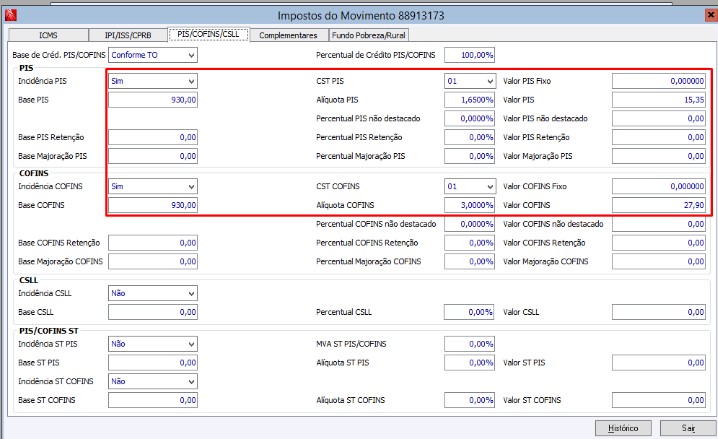Click Valor COFINS não destacado field
The height and width of the screenshot is (439, 718).
pyautogui.click(x=659, y=224)
